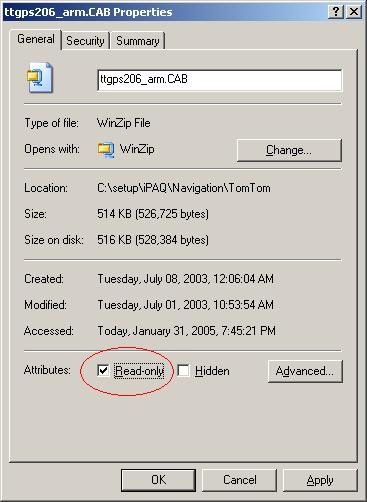Viewport: 367px width, 502px height.
Task: Click the dialog title bar
Action: (x=165, y=12)
